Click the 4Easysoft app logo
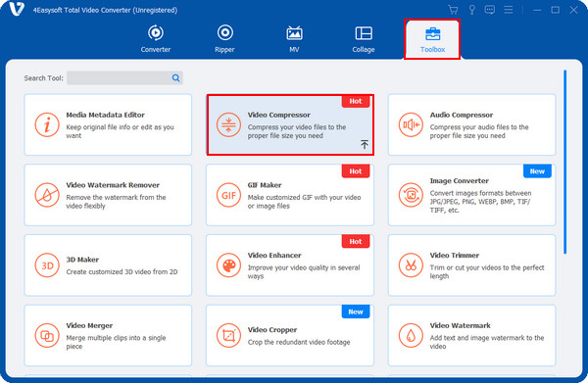This screenshot has width=588, height=383. click(x=16, y=9)
